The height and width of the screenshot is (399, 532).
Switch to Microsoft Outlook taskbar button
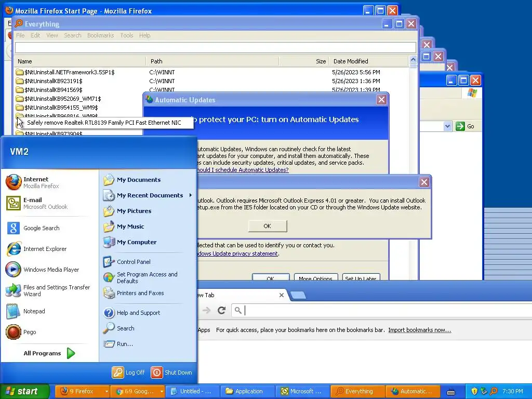303,391
